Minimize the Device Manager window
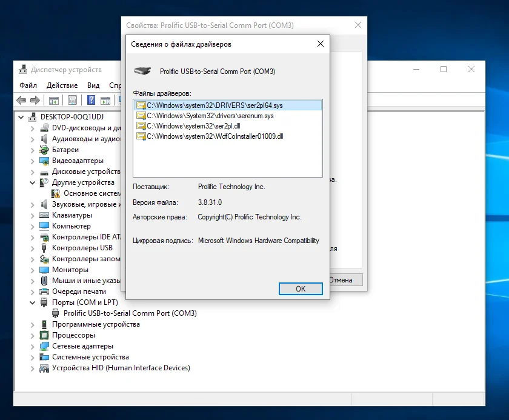 coord(416,69)
